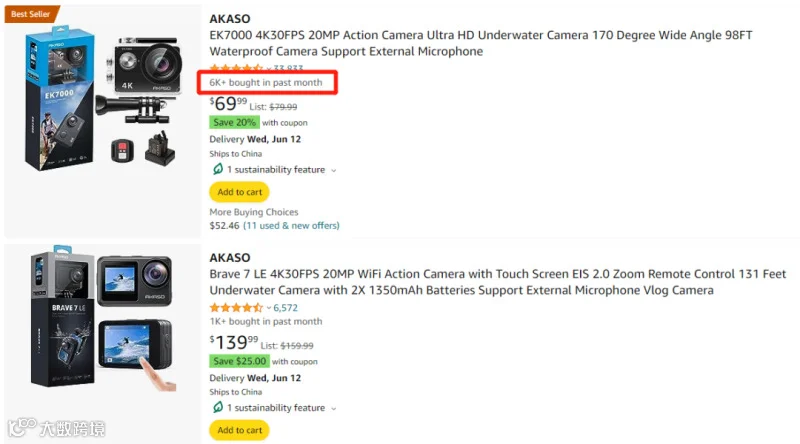Click the Brave 7 LE star rating
This screenshot has width=800, height=444.
[x=236, y=308]
